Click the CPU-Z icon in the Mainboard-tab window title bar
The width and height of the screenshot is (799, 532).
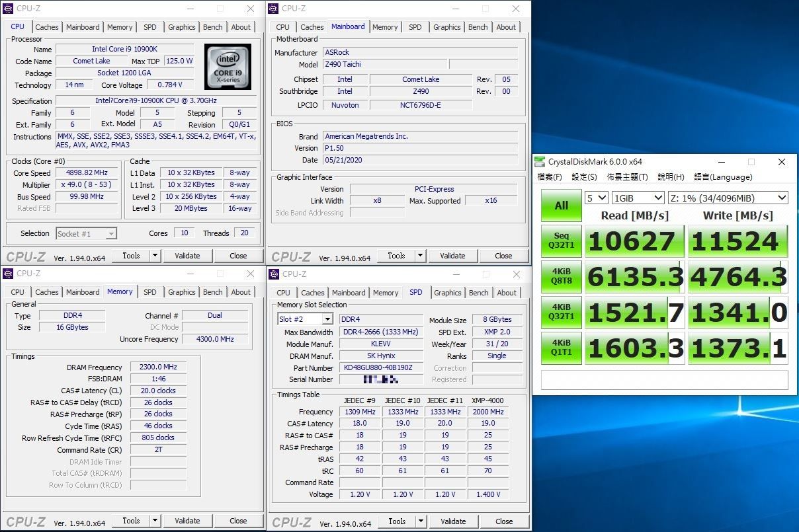tap(273, 8)
